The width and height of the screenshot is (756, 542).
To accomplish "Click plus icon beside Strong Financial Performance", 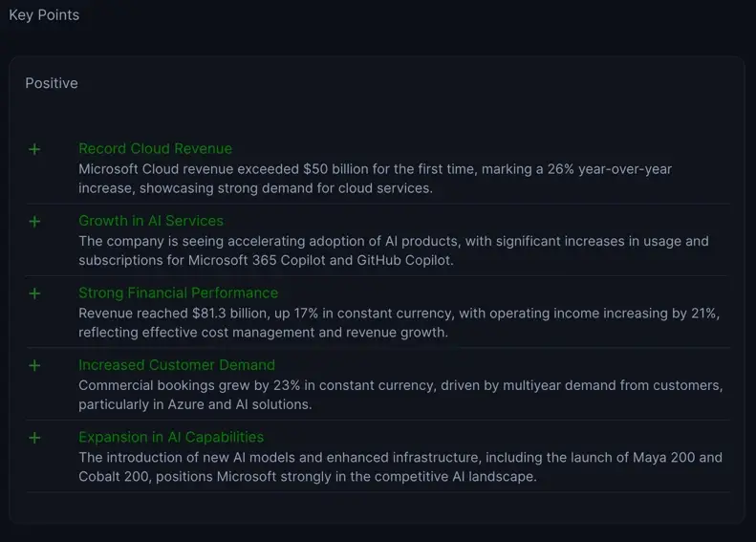I will [x=34, y=293].
